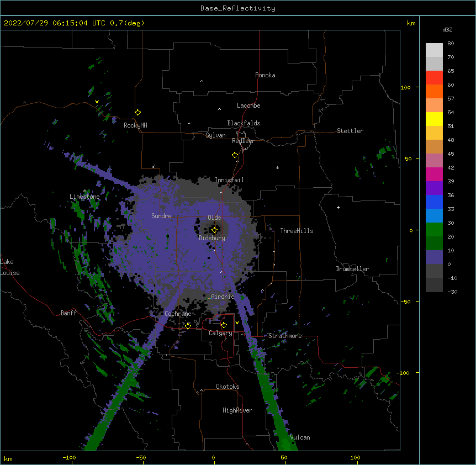Click the dBZ legend heading
The image size is (476, 465).
coord(447,30)
